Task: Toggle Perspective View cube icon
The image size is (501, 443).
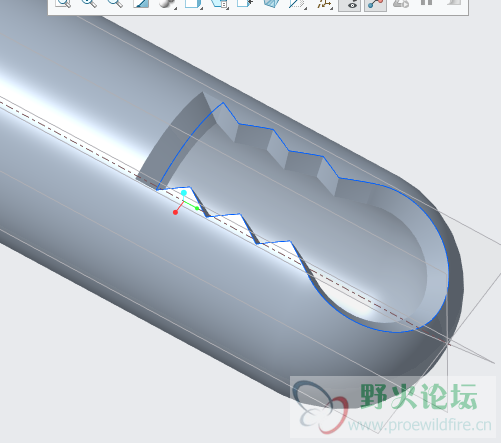Action: pos(271,3)
